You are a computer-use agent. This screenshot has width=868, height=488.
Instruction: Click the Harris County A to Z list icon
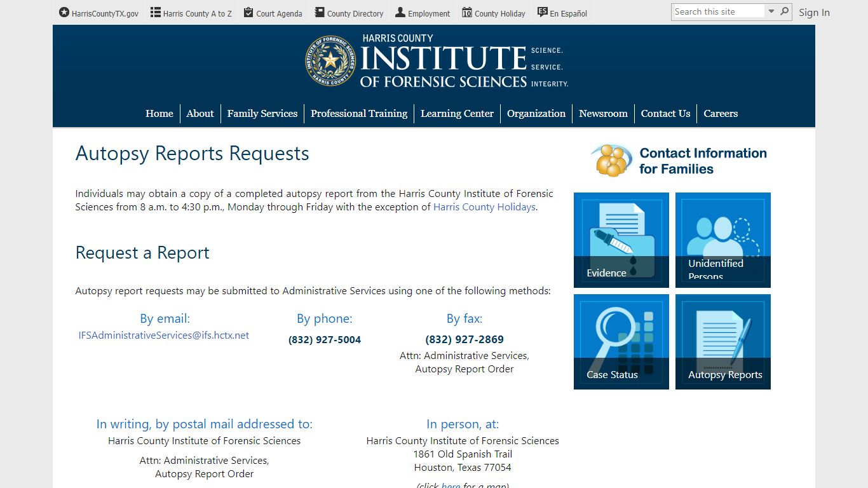(x=155, y=12)
